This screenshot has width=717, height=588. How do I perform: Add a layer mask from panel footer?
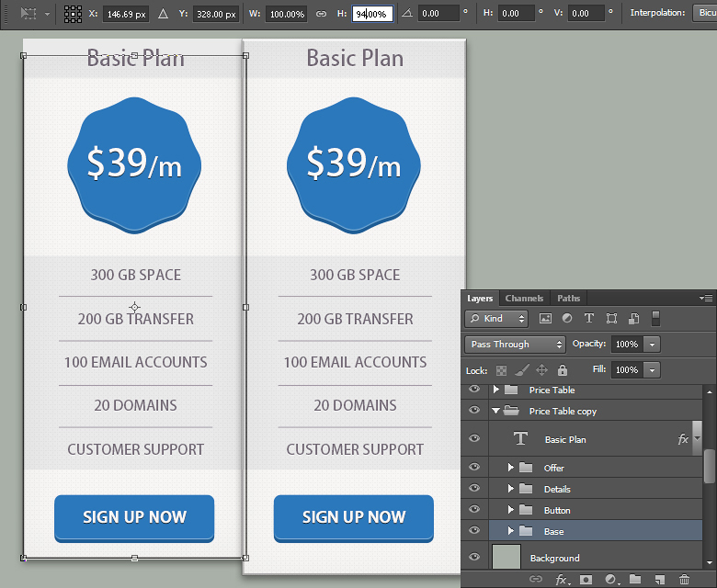click(x=586, y=579)
